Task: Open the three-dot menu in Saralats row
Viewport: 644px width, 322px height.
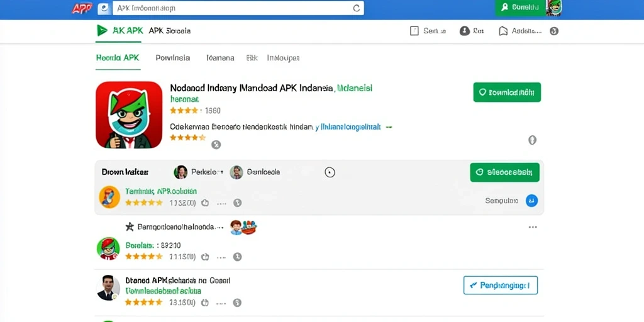Action: click(x=221, y=257)
